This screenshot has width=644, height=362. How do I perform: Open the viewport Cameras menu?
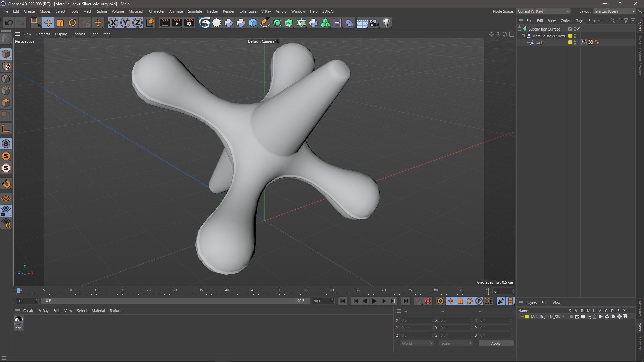(43, 34)
